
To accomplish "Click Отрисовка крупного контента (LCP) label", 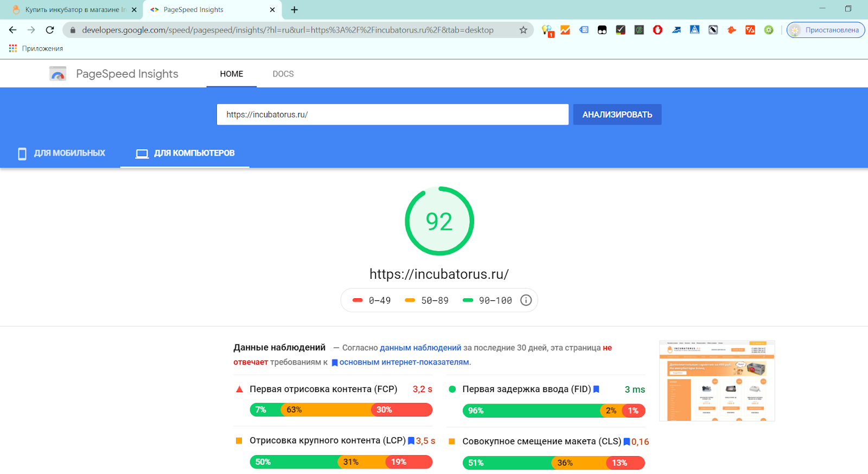I will (328, 440).
